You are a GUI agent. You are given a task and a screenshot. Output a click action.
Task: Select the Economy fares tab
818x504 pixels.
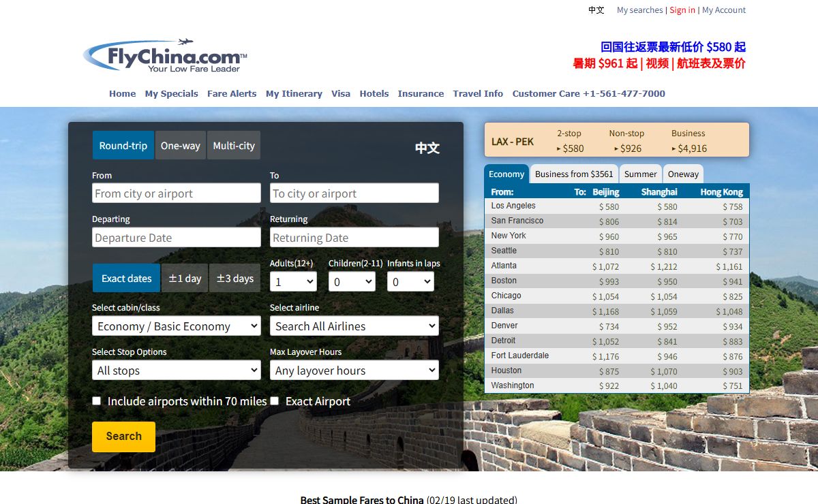[x=506, y=174]
